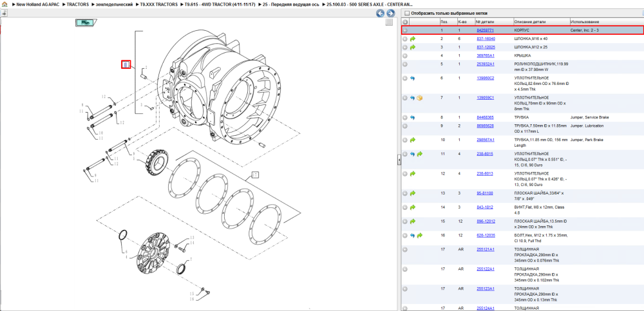Viewport: 644px width, 311px height.
Task: Click green arrow for part 298567A1
Action: click(x=413, y=140)
